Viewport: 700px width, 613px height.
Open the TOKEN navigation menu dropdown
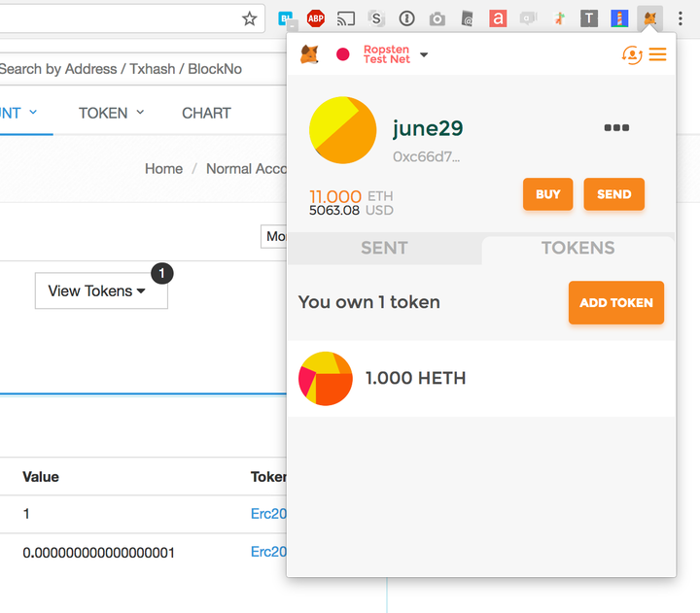click(x=111, y=113)
